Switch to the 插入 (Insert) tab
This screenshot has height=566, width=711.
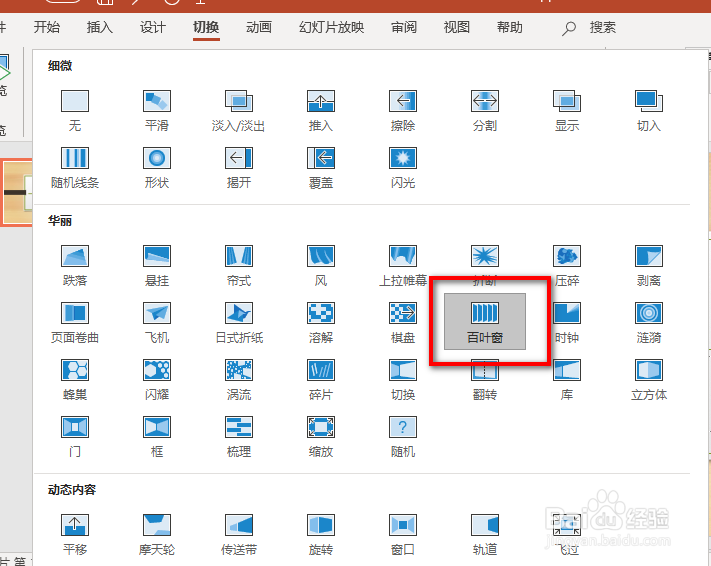[x=100, y=27]
